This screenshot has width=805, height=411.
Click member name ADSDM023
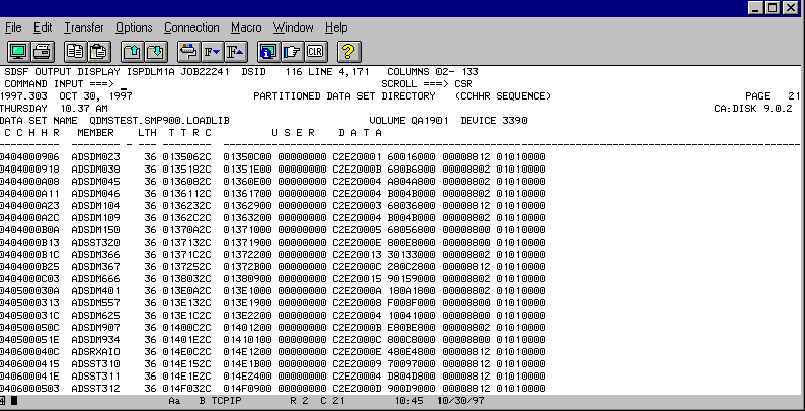(x=96, y=157)
